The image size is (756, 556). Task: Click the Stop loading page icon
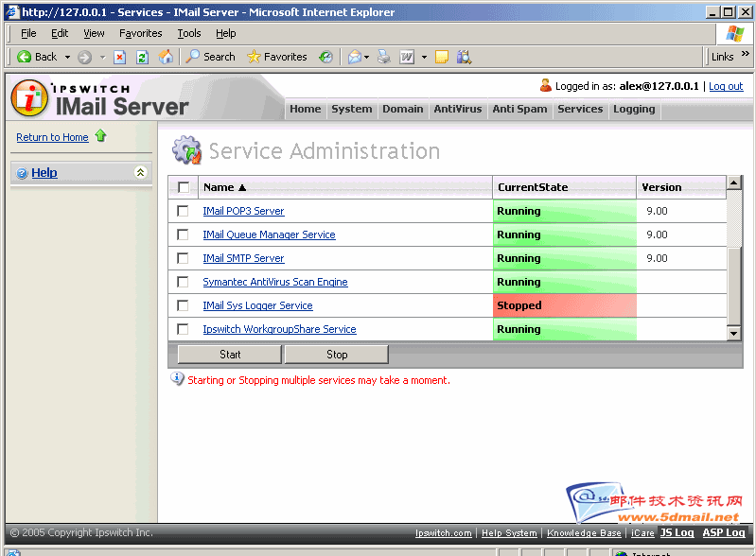(x=119, y=57)
